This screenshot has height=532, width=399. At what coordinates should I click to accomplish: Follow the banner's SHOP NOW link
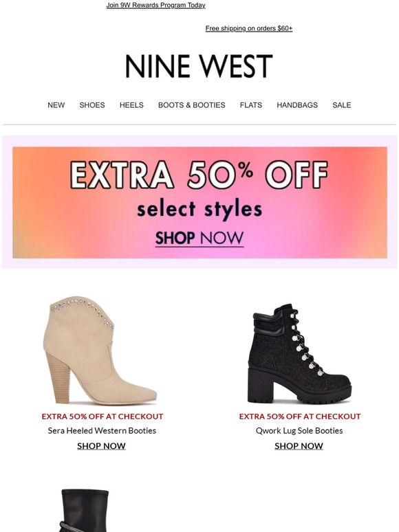[x=199, y=239]
